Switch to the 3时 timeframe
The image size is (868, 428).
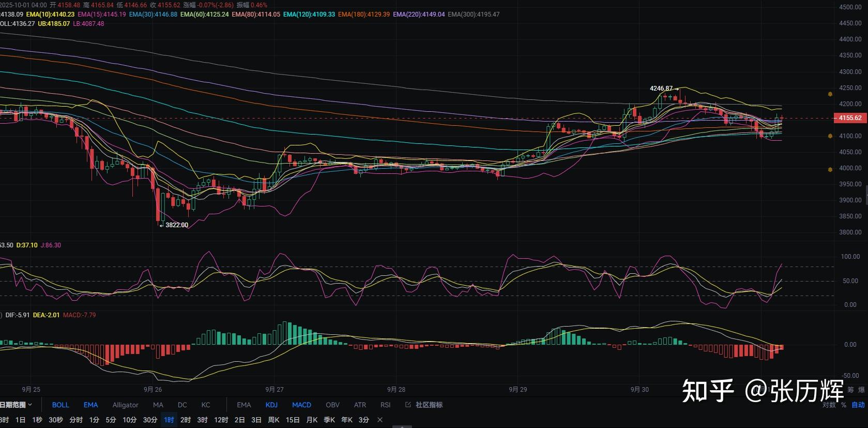click(x=203, y=420)
